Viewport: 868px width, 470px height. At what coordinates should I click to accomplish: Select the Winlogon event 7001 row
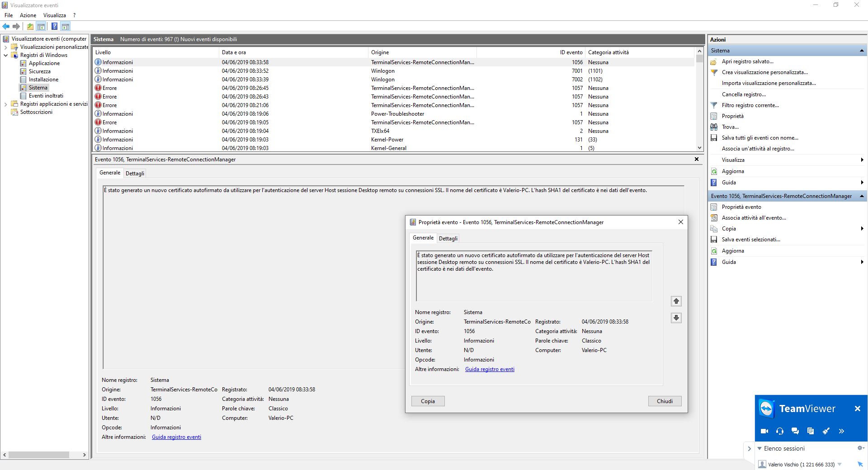click(x=393, y=71)
